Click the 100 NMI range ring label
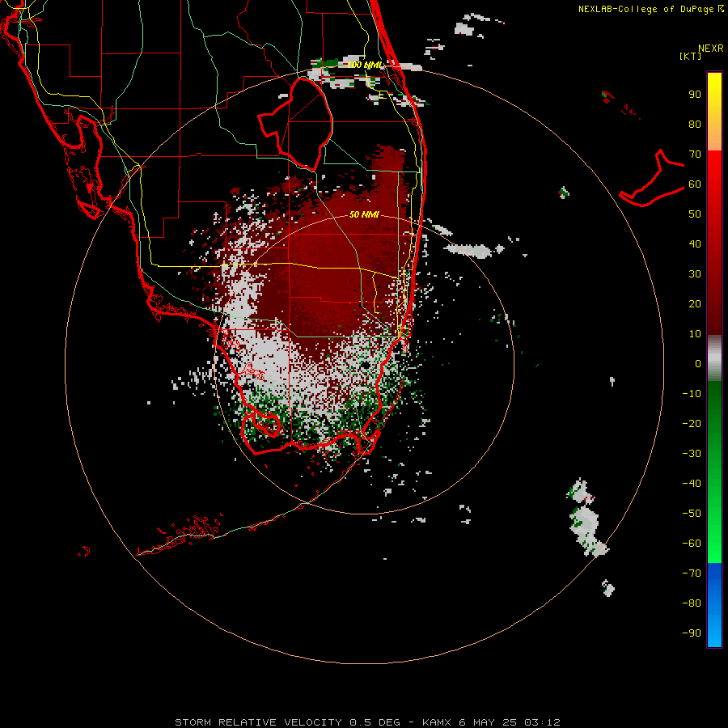This screenshot has height=728, width=728. pyautogui.click(x=365, y=65)
